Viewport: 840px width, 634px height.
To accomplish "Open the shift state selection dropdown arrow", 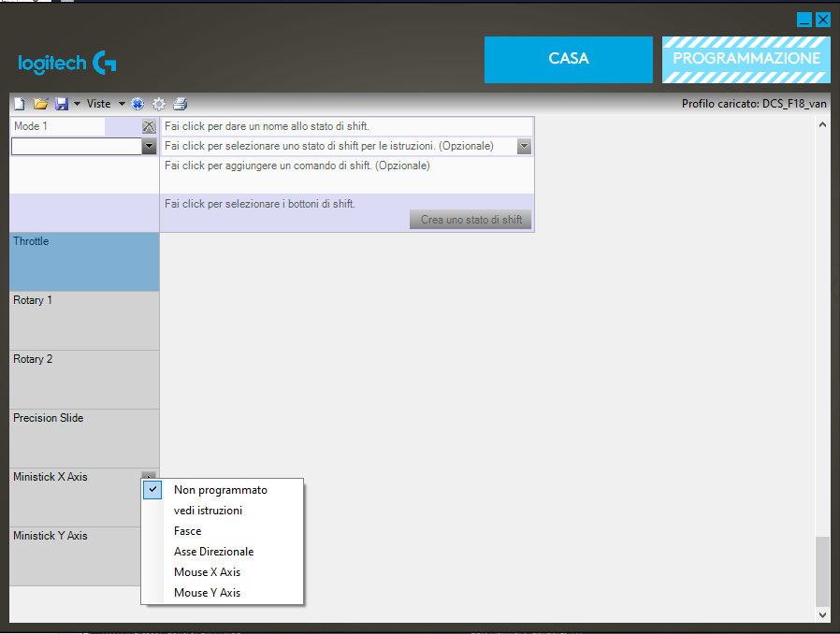I will click(x=524, y=146).
